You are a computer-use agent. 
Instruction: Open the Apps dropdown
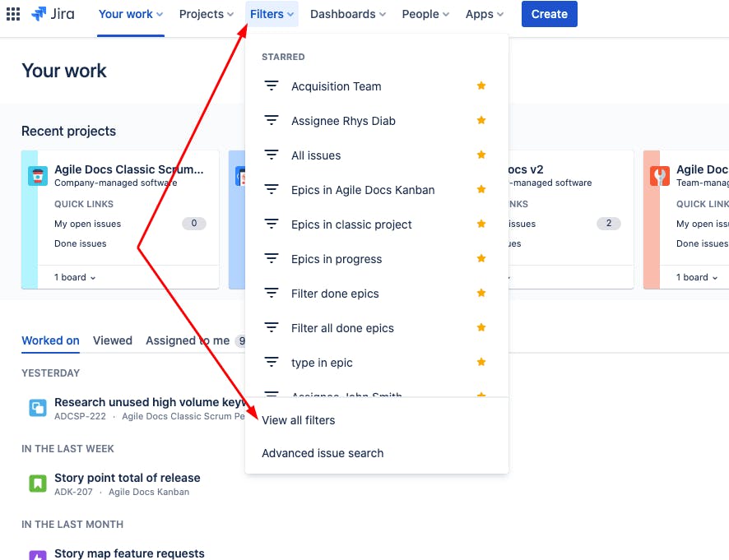484,14
